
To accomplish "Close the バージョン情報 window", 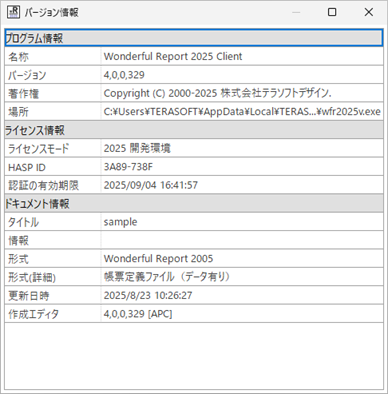I will (368, 12).
